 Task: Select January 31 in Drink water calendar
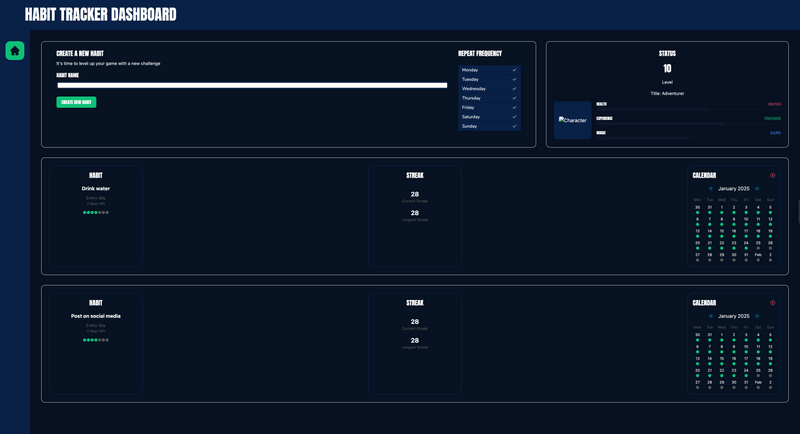tap(746, 257)
